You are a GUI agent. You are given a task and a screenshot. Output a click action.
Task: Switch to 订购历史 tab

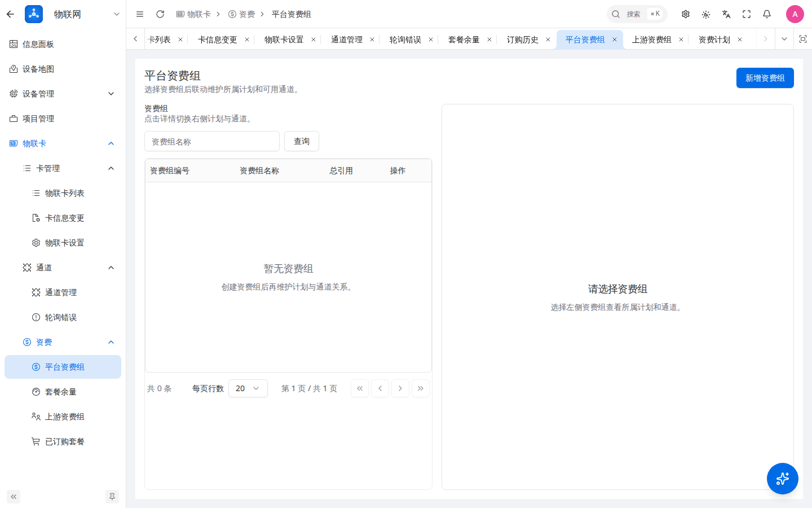click(523, 40)
